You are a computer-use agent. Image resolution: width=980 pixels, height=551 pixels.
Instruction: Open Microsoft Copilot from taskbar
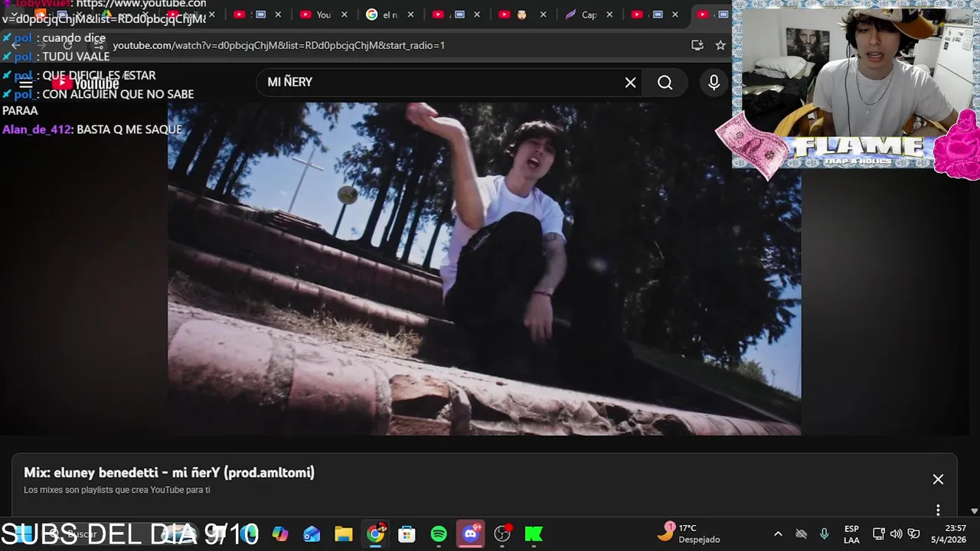[x=280, y=534]
